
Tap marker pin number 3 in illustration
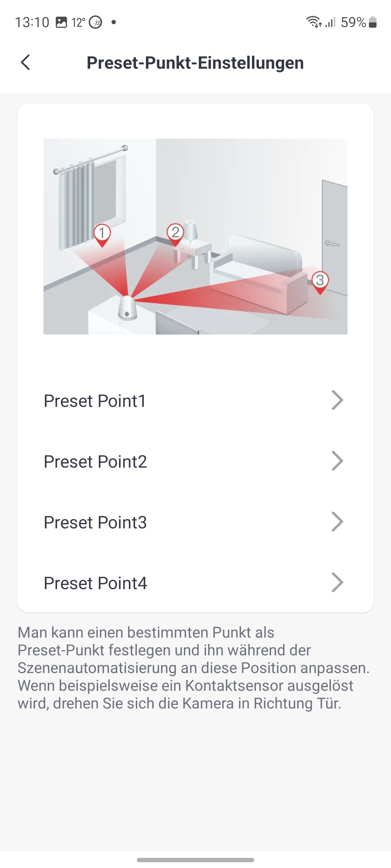[320, 281]
